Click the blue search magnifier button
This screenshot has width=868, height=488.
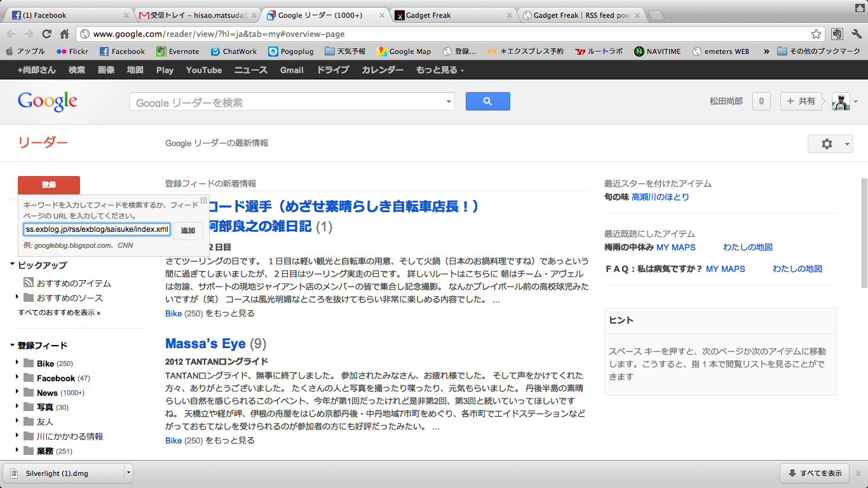coord(487,101)
